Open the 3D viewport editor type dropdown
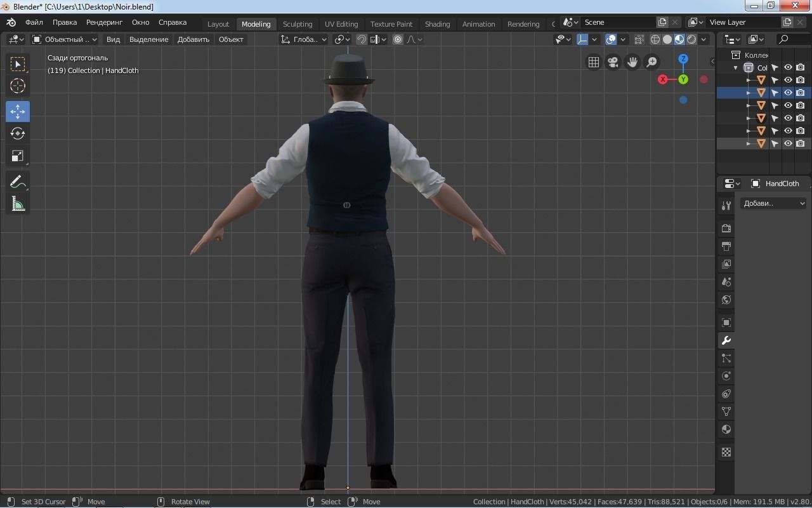 (x=16, y=39)
